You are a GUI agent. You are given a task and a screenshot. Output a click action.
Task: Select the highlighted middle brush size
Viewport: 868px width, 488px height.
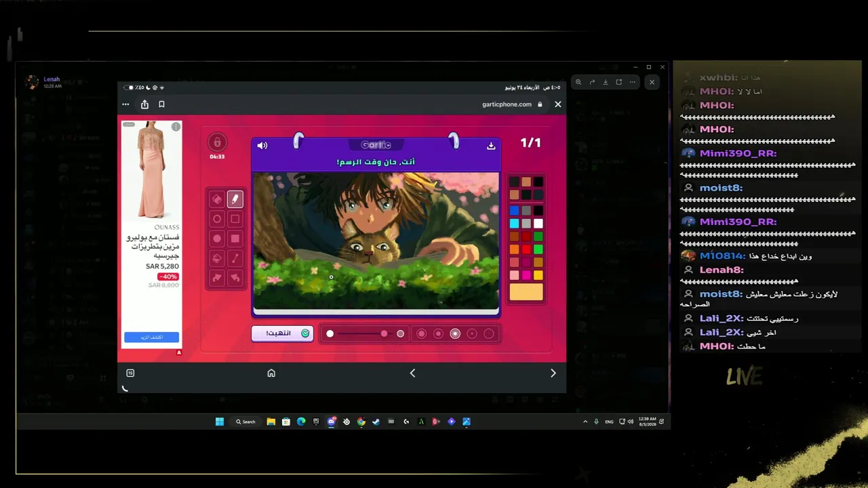pyautogui.click(x=455, y=333)
